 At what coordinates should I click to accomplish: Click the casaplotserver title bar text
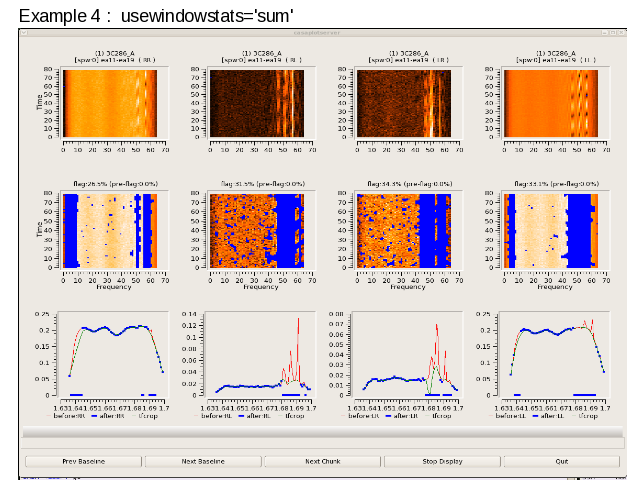(x=317, y=33)
